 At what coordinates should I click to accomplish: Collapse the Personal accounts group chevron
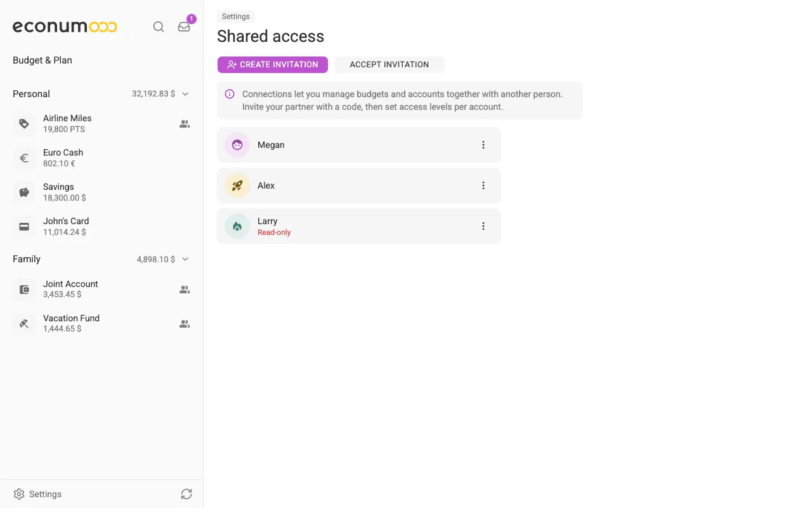click(185, 94)
